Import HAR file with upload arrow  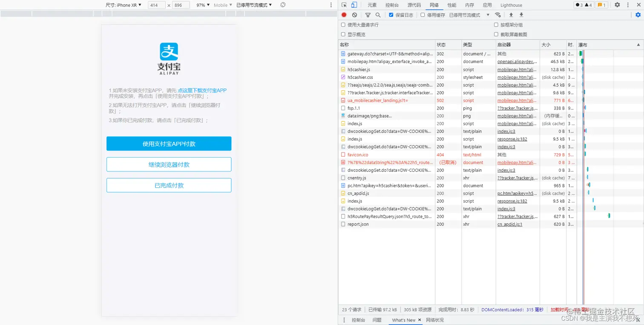click(511, 15)
